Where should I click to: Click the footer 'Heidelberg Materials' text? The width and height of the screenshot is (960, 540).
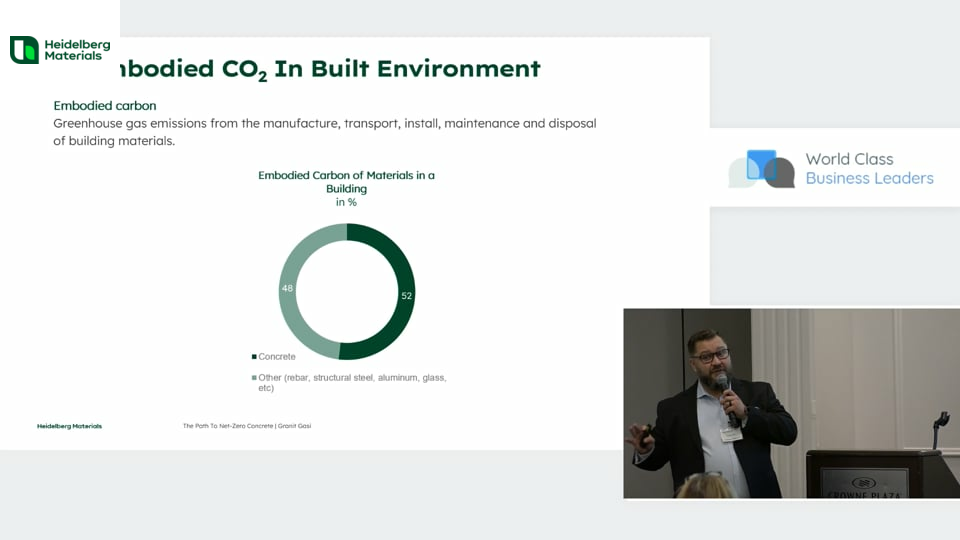point(69,426)
